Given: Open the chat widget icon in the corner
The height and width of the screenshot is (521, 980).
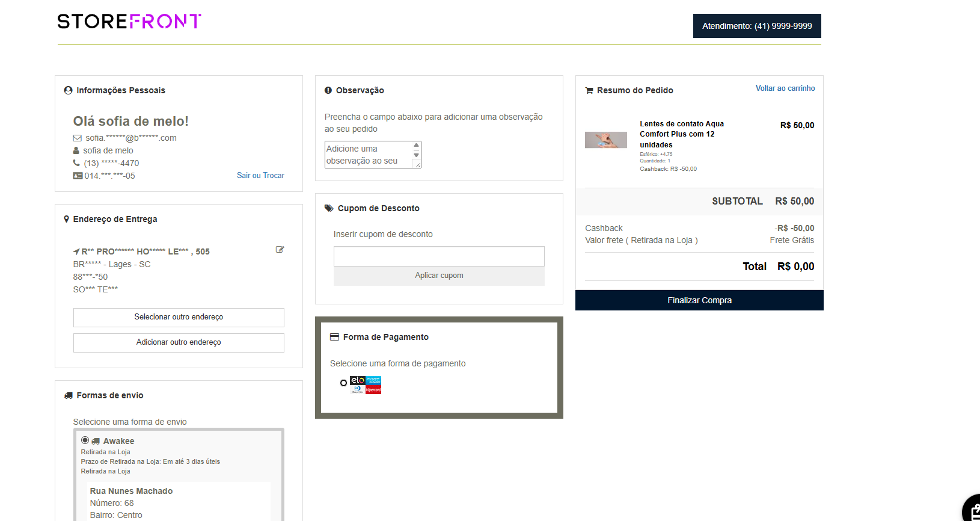Looking at the screenshot, I should pyautogui.click(x=973, y=510).
